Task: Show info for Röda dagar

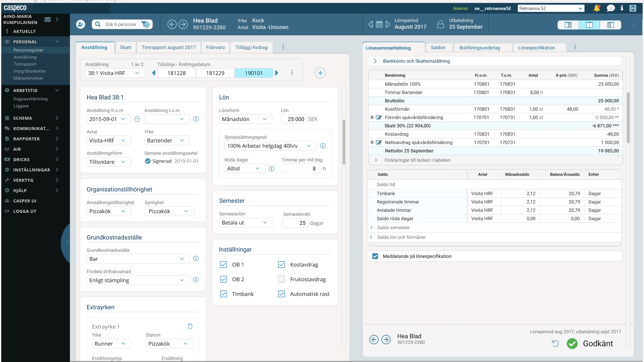Action: pos(272,169)
